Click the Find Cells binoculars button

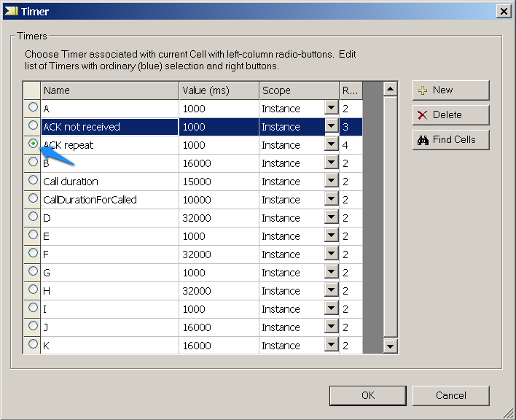click(450, 139)
